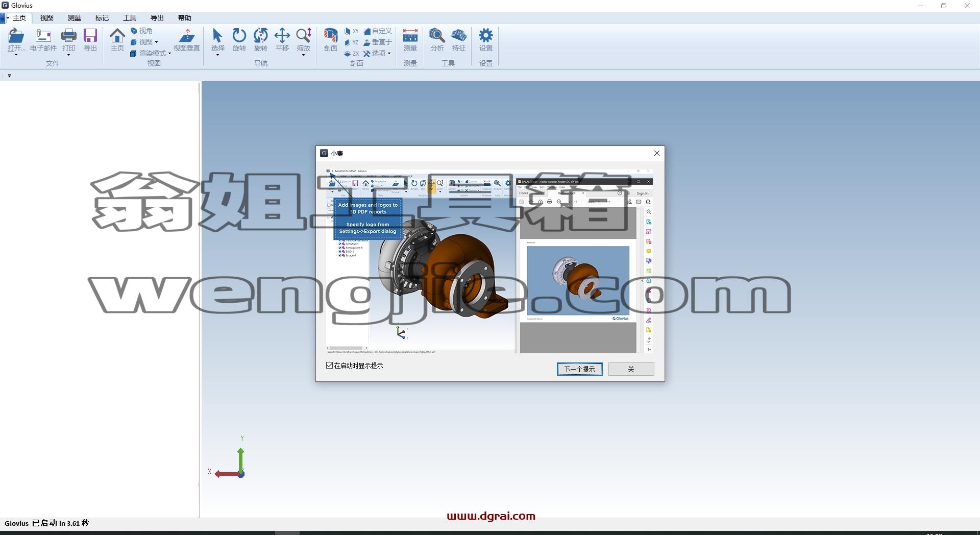Close the 小费 tip dialog
The image size is (980, 535).
pos(657,153)
